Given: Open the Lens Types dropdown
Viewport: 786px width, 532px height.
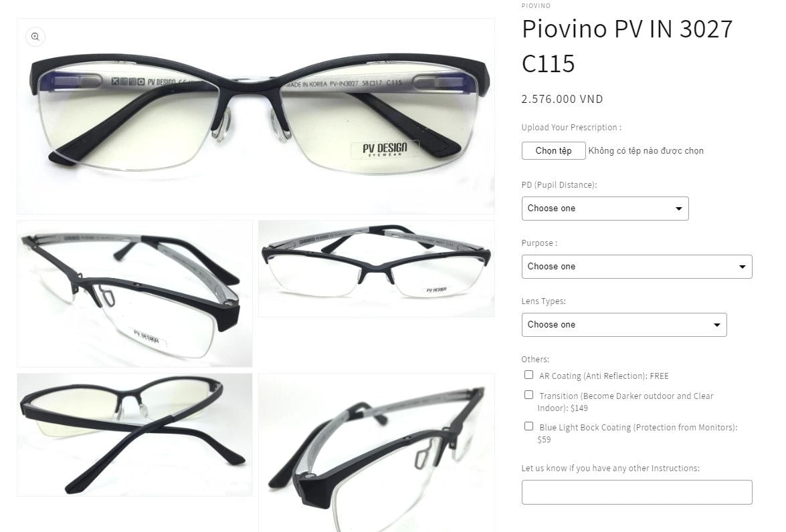Looking at the screenshot, I should tap(624, 325).
